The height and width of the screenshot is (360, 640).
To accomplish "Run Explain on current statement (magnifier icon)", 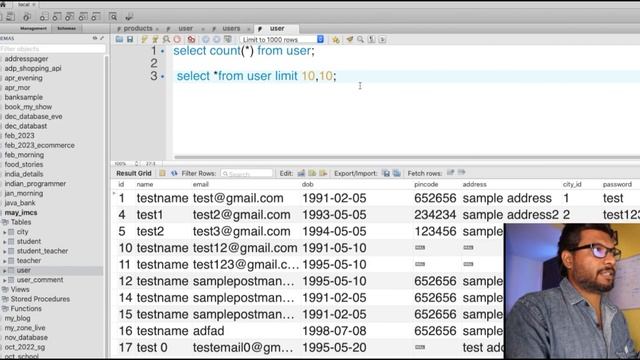I will tap(166, 39).
